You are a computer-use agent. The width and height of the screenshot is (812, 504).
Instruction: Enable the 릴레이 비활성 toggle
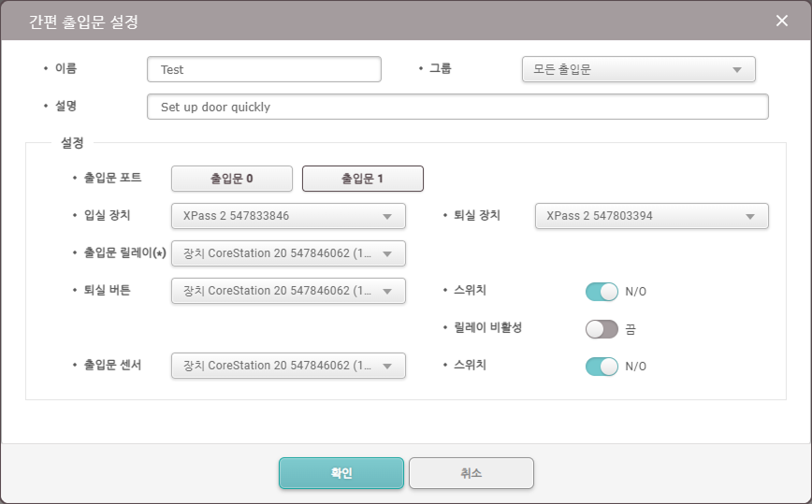[x=602, y=328]
